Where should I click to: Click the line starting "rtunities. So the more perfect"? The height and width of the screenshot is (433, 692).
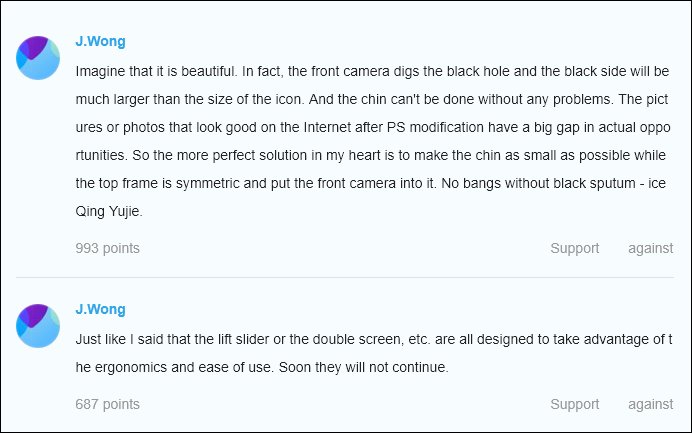pyautogui.click(x=371, y=155)
